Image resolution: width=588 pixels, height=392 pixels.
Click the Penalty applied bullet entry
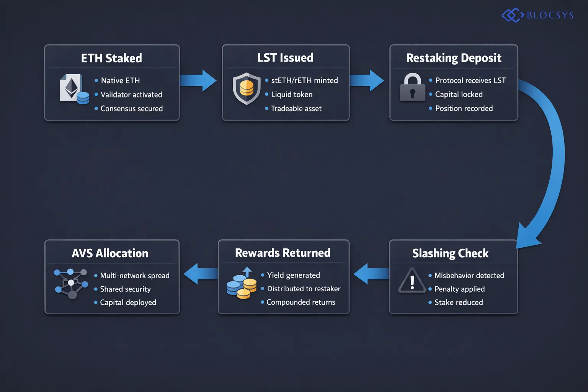click(x=460, y=289)
